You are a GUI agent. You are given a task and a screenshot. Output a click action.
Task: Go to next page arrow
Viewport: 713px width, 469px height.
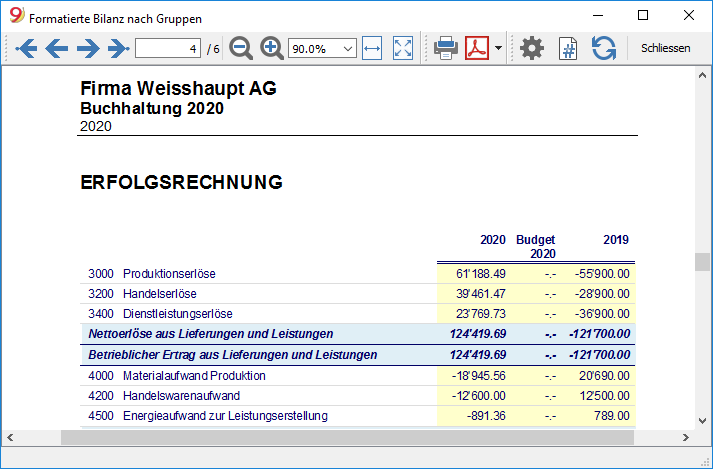click(88, 48)
